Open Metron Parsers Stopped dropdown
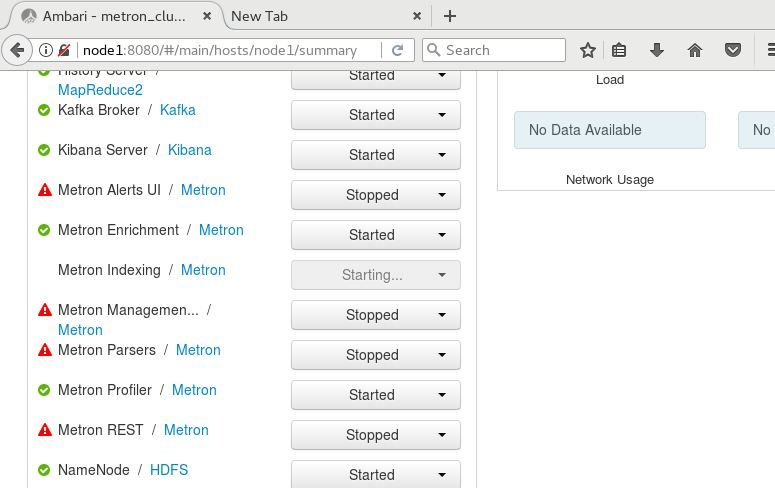This screenshot has height=488, width=775. click(376, 355)
